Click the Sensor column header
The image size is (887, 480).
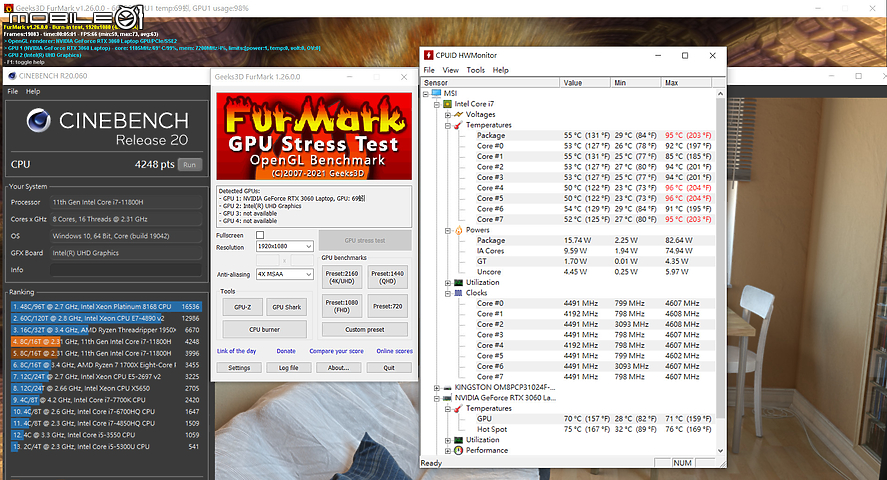[x=490, y=83]
